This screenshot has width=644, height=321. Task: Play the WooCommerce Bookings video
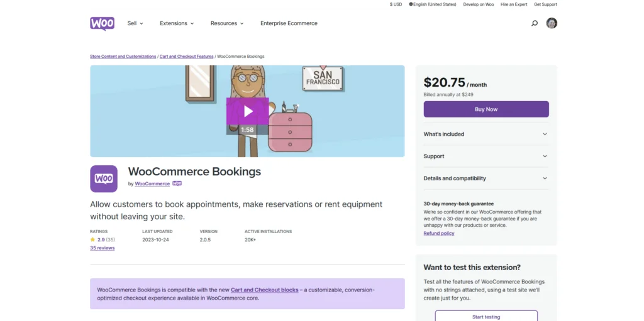pos(247,111)
